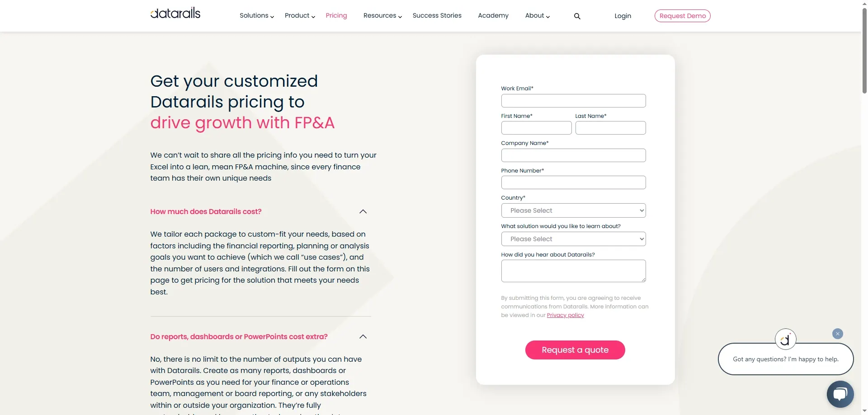Open the solution to learn about dropdown
This screenshot has width=868, height=415.
tap(573, 239)
